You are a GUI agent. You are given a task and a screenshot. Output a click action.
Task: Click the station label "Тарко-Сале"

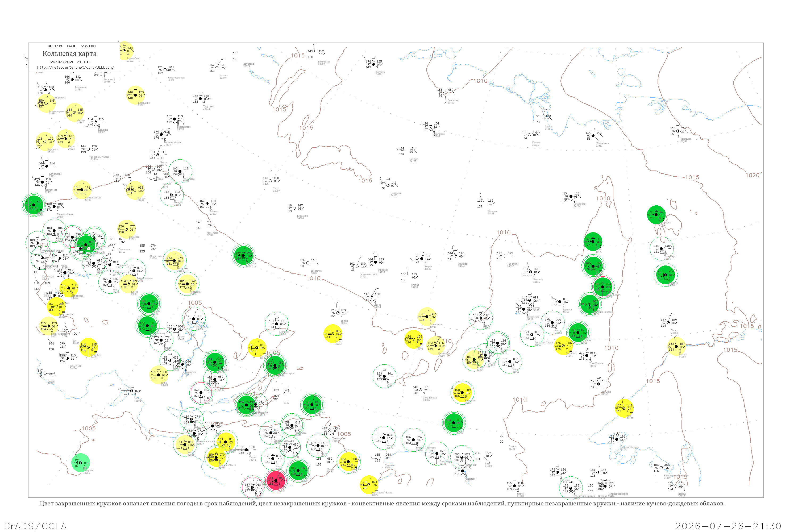click(x=133, y=59)
